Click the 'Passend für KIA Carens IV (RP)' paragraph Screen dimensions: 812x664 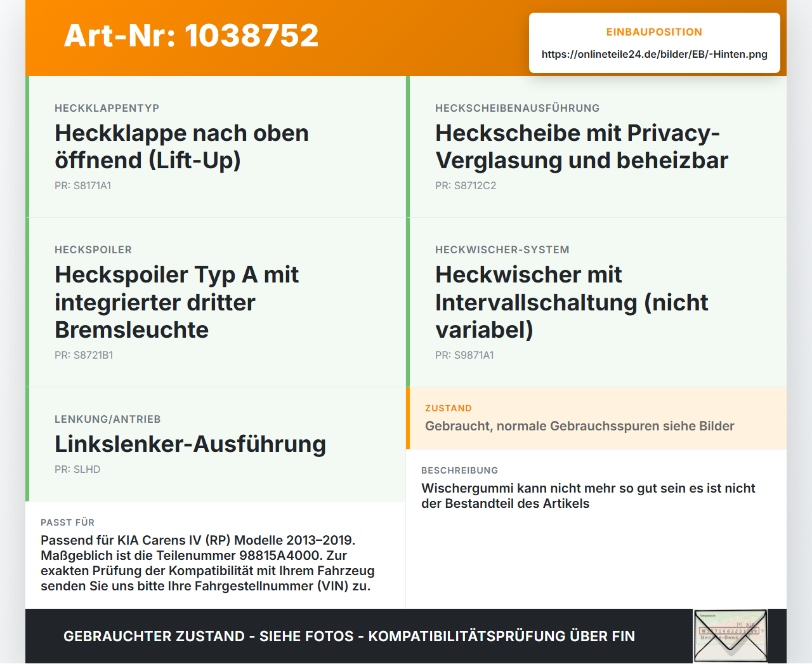pos(207,563)
